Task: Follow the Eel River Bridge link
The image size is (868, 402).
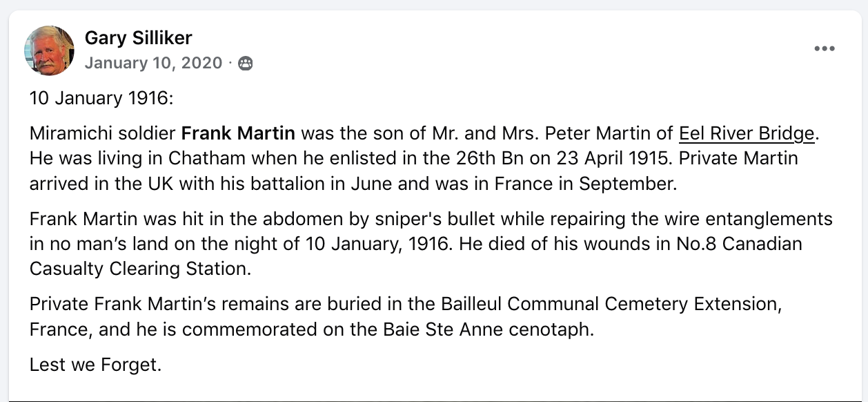Action: coord(747,133)
